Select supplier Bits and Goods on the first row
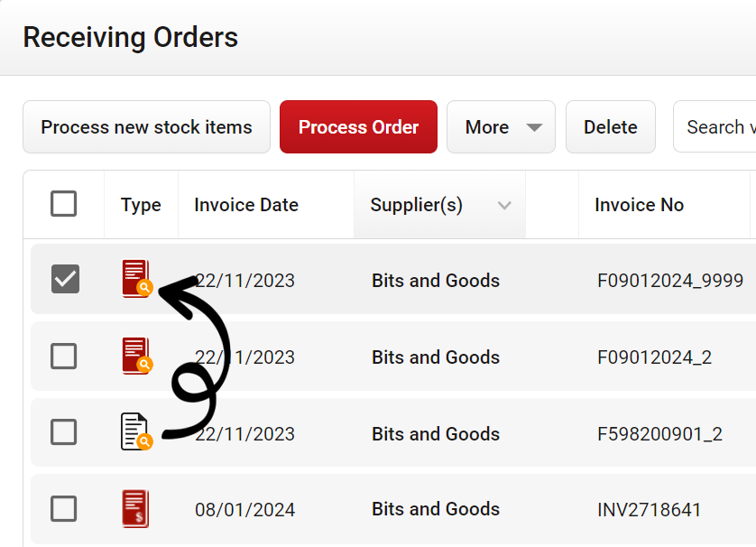The height and width of the screenshot is (547, 756). coord(436,280)
